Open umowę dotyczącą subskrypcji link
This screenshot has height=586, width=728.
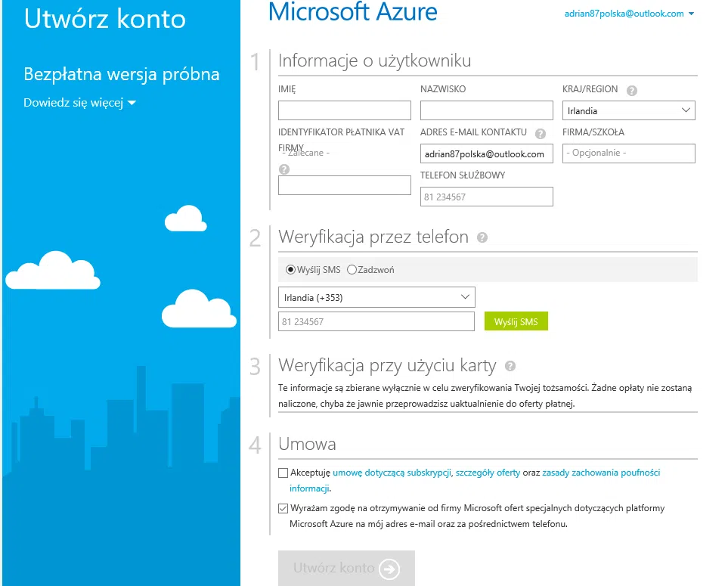point(392,473)
